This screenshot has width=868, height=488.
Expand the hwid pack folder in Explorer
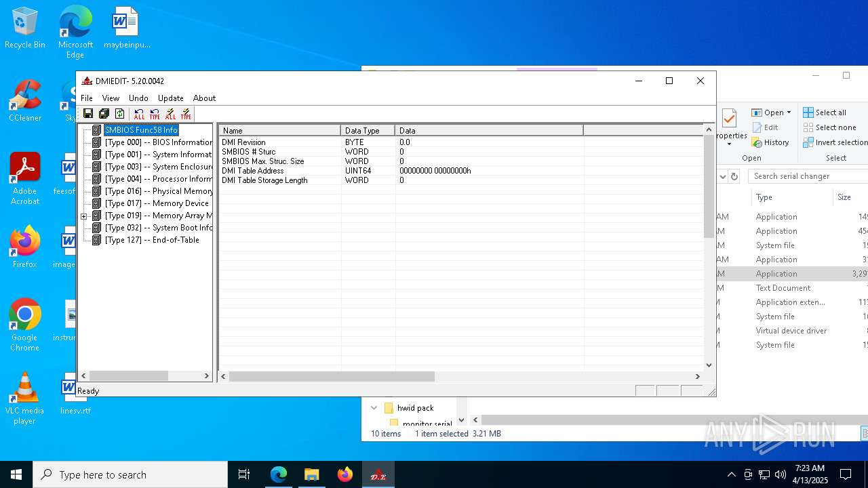click(374, 408)
